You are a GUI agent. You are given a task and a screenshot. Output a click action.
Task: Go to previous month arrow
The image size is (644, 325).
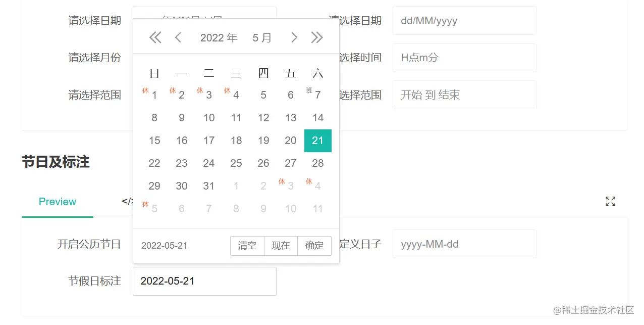[178, 37]
